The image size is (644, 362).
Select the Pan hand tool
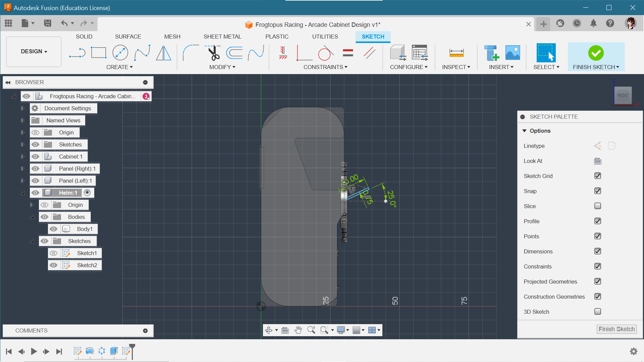tap(298, 330)
